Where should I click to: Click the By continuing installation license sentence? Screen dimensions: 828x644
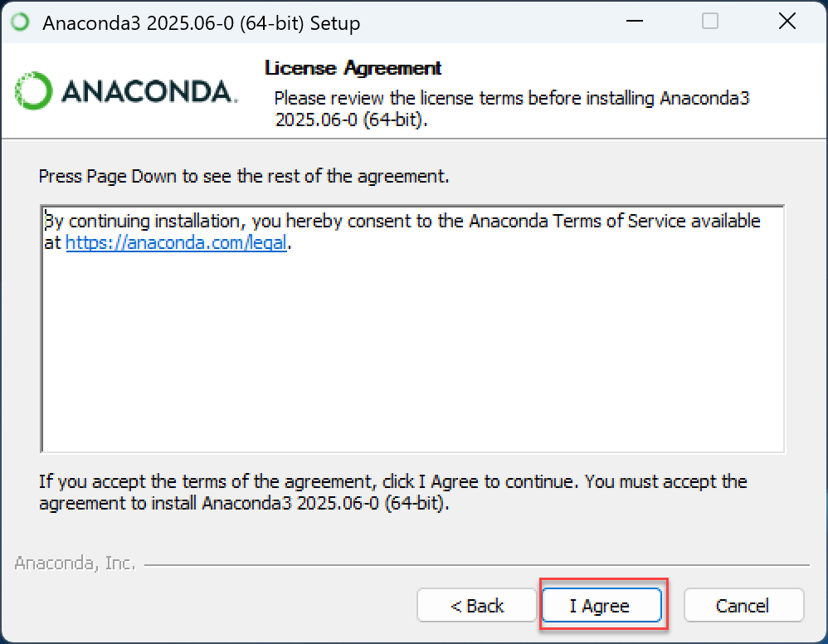click(x=402, y=232)
